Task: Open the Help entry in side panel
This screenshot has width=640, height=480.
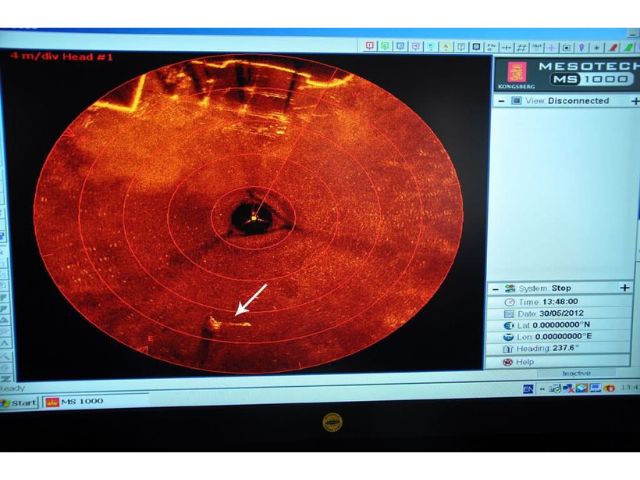Action: pyautogui.click(x=524, y=362)
